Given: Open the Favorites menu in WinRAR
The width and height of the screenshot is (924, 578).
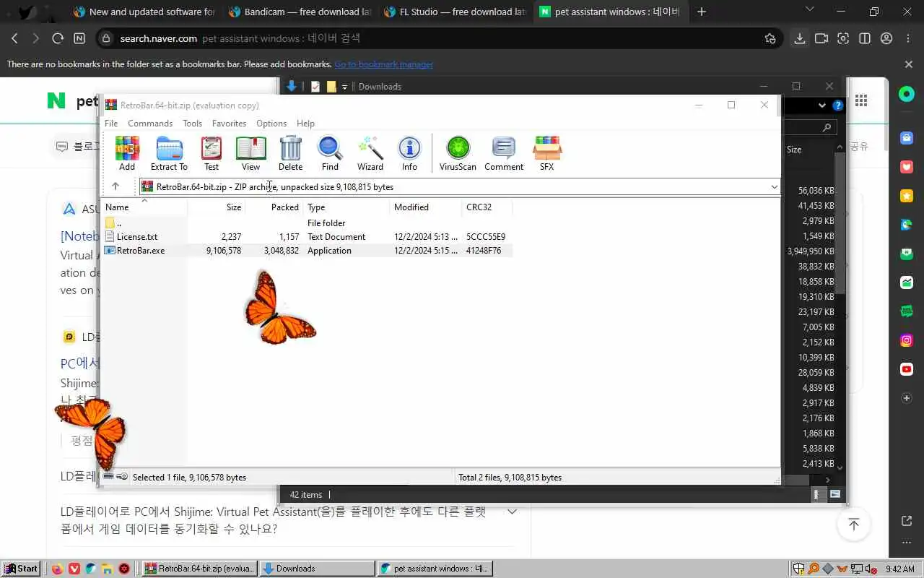Looking at the screenshot, I should click(229, 124).
